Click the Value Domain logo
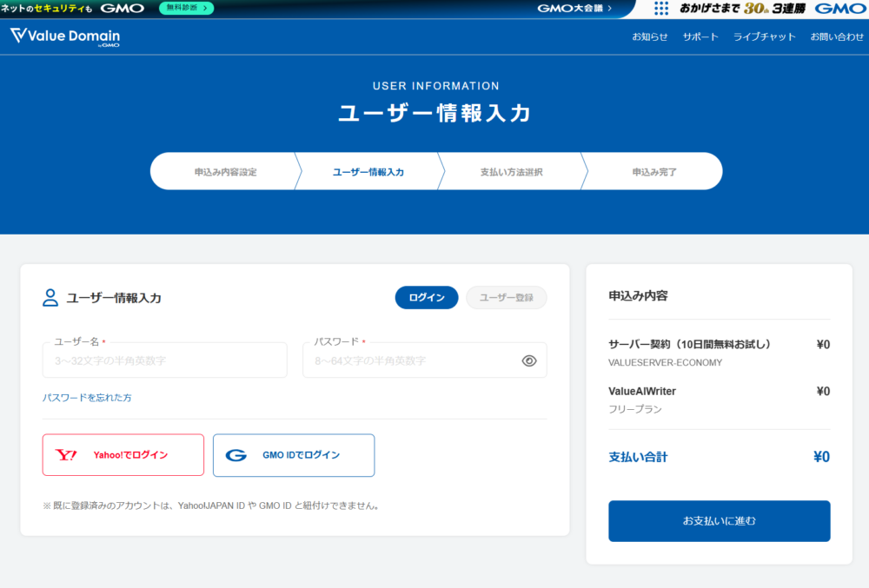 click(63, 36)
